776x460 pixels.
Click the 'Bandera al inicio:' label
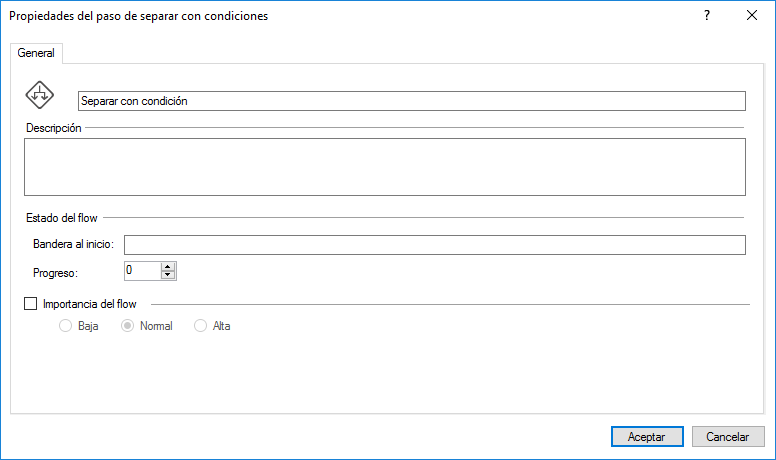tap(73, 244)
